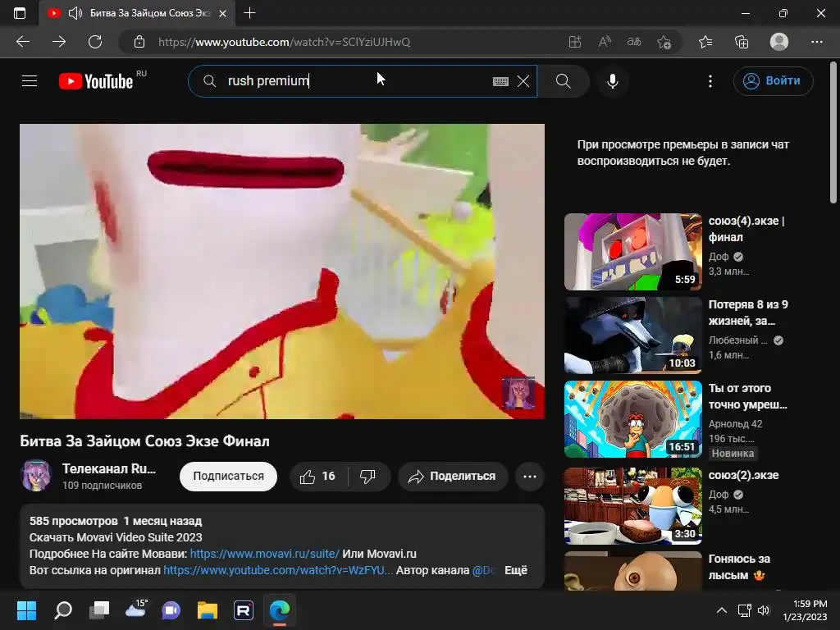Image resolution: width=840 pixels, height=630 pixels.
Task: Open File Explorer from taskbar
Action: point(208,610)
